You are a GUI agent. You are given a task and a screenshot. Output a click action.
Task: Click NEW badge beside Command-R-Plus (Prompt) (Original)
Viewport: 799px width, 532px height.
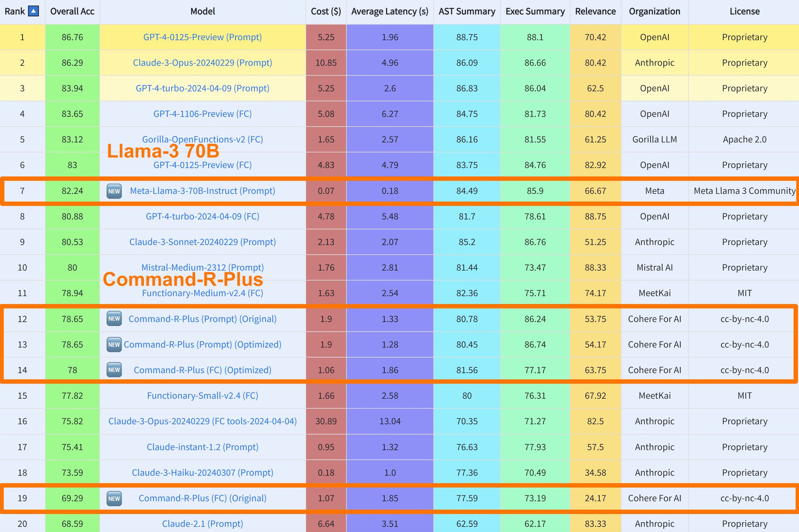(114, 319)
